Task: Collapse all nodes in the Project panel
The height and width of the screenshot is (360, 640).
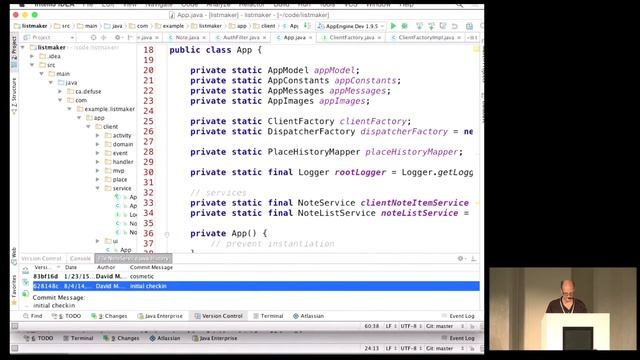Action: (x=103, y=37)
